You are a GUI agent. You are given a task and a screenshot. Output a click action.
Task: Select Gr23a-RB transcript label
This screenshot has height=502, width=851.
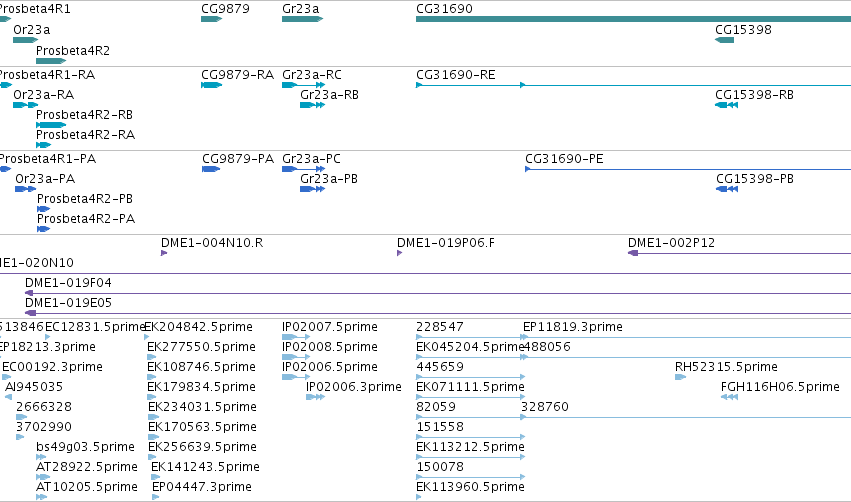(x=329, y=94)
